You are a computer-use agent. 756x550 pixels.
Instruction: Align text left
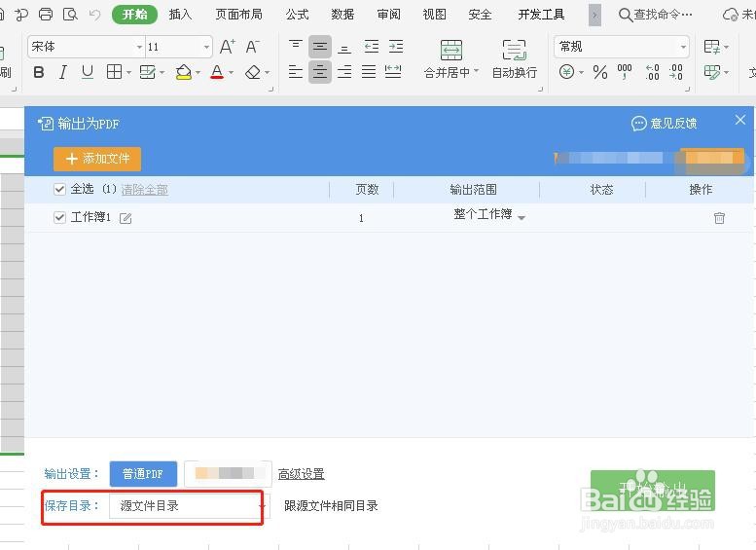[296, 72]
